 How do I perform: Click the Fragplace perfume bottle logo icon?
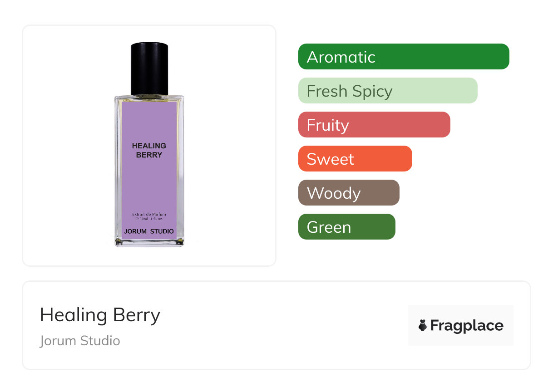(423, 325)
